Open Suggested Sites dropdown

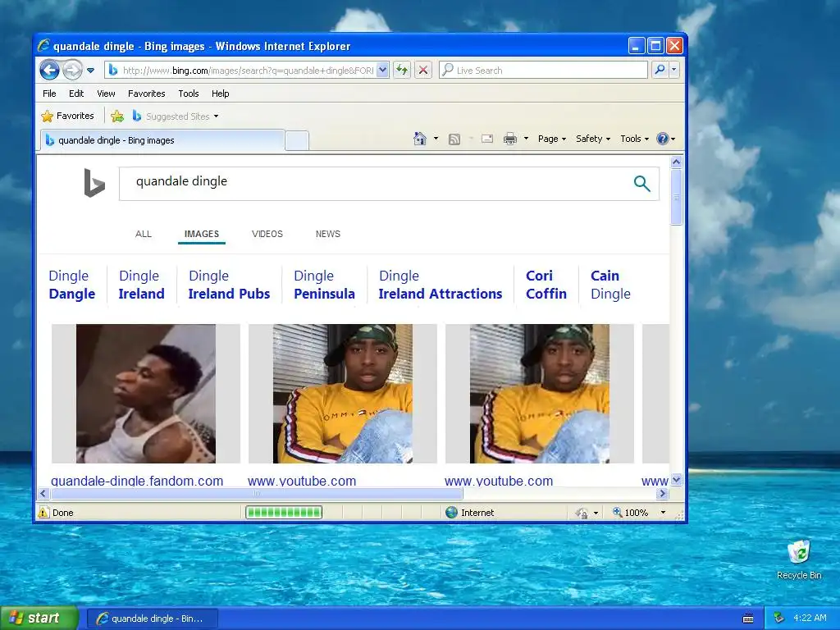click(x=176, y=116)
